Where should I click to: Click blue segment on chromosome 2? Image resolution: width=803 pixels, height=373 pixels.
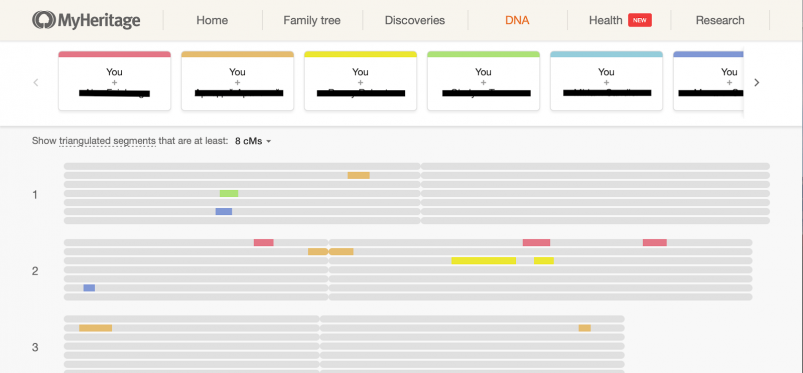[x=89, y=287]
